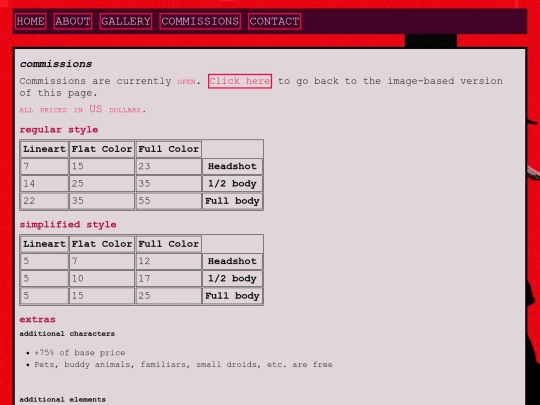Click regular style 1/2 body Full Color price 35
This screenshot has height=405, width=540.
click(169, 184)
